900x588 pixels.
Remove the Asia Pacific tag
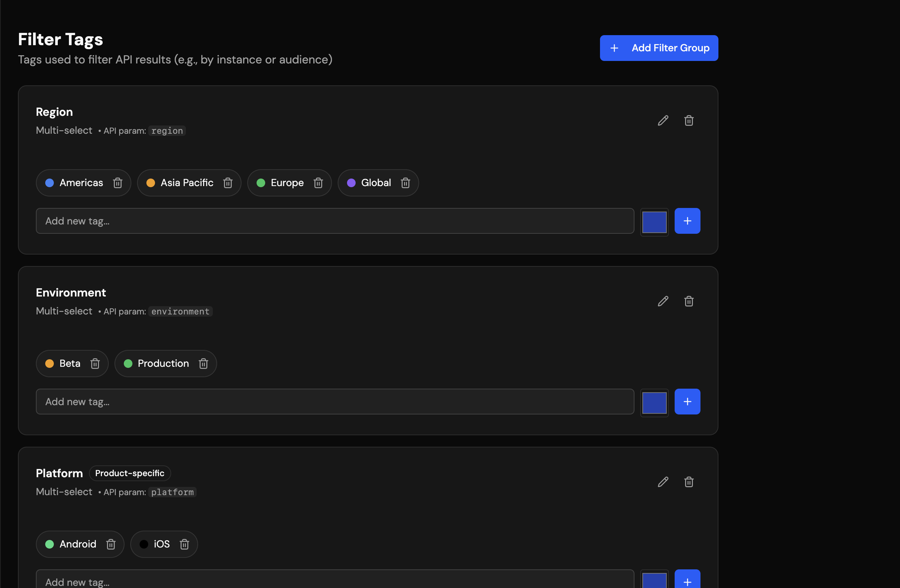coord(228,183)
